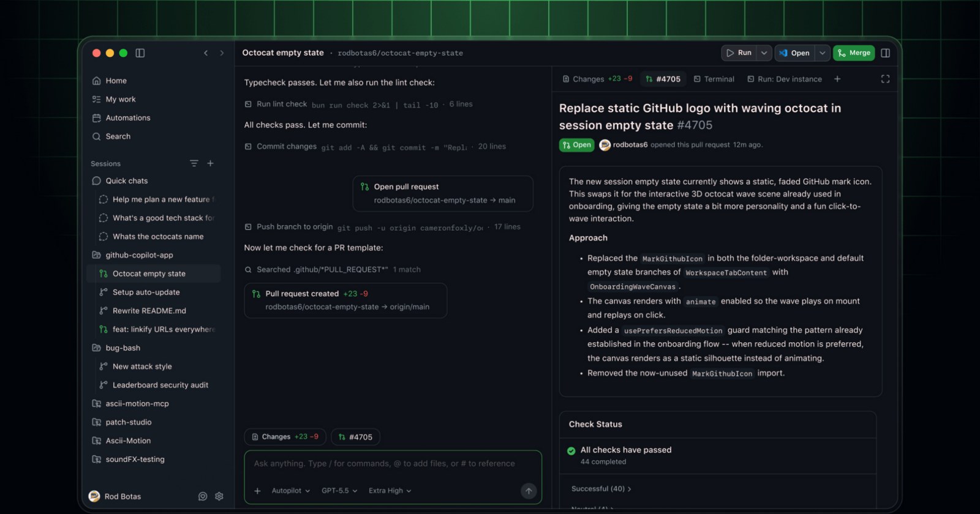
Task: Collapse the github-copilot-app folder
Action: 132,255
